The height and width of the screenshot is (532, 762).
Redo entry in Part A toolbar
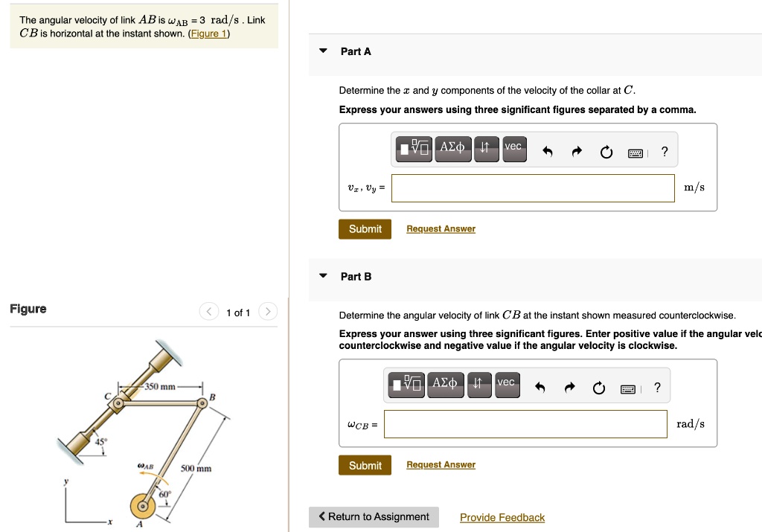click(x=577, y=152)
